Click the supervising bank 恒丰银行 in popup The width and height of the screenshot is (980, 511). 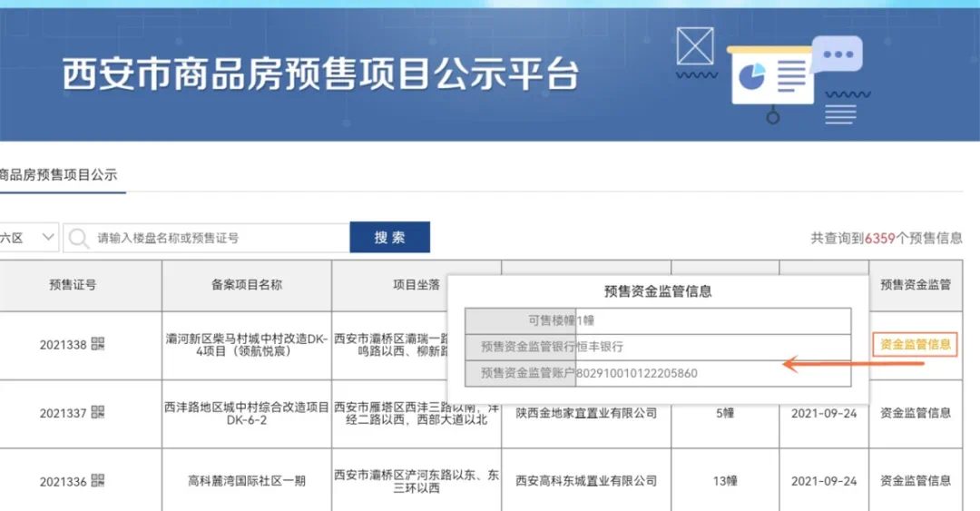click(600, 347)
